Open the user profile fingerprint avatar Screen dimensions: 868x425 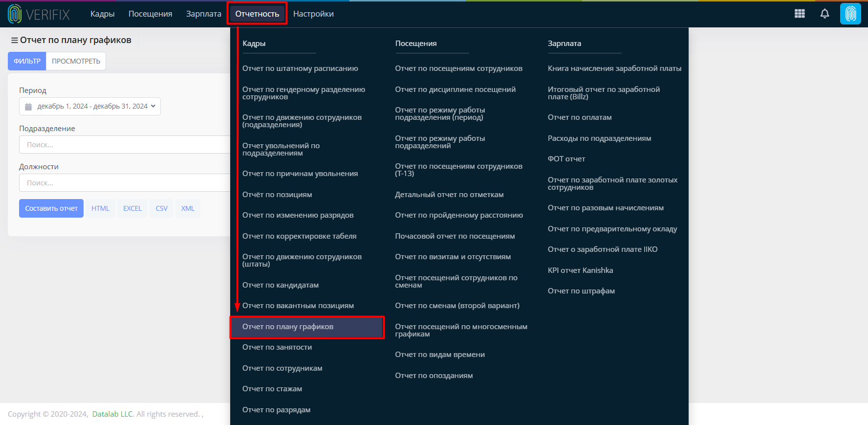850,14
